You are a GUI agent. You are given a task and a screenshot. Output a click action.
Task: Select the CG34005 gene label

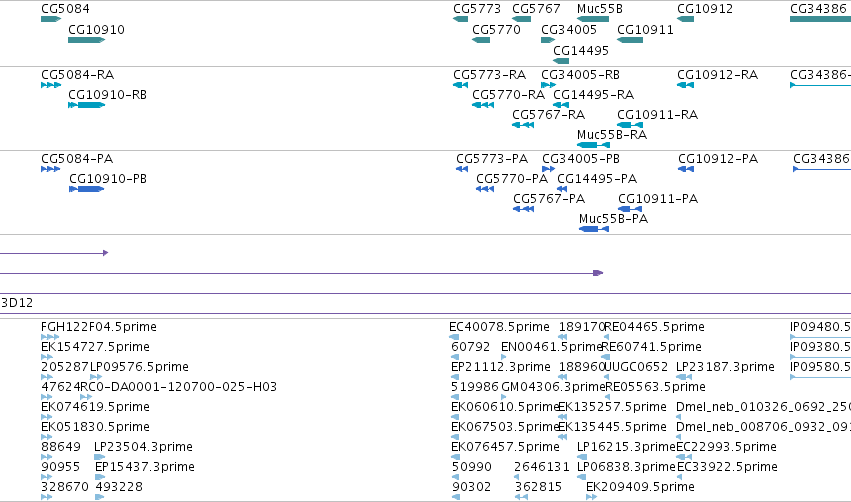(569, 30)
